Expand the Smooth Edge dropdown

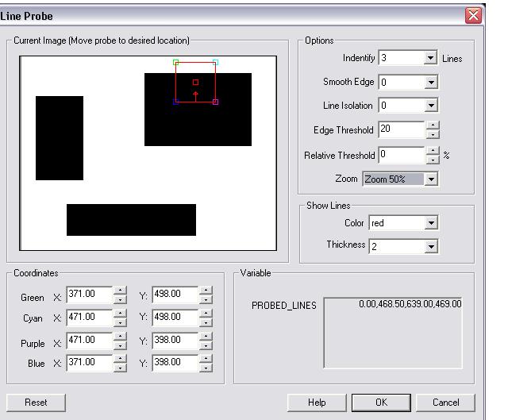point(431,83)
